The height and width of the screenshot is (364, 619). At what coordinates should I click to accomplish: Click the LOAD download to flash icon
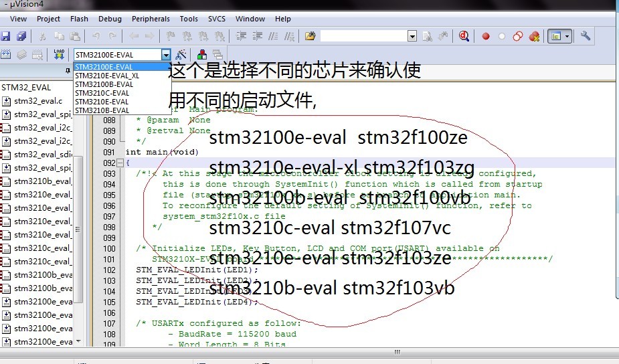click(x=59, y=54)
